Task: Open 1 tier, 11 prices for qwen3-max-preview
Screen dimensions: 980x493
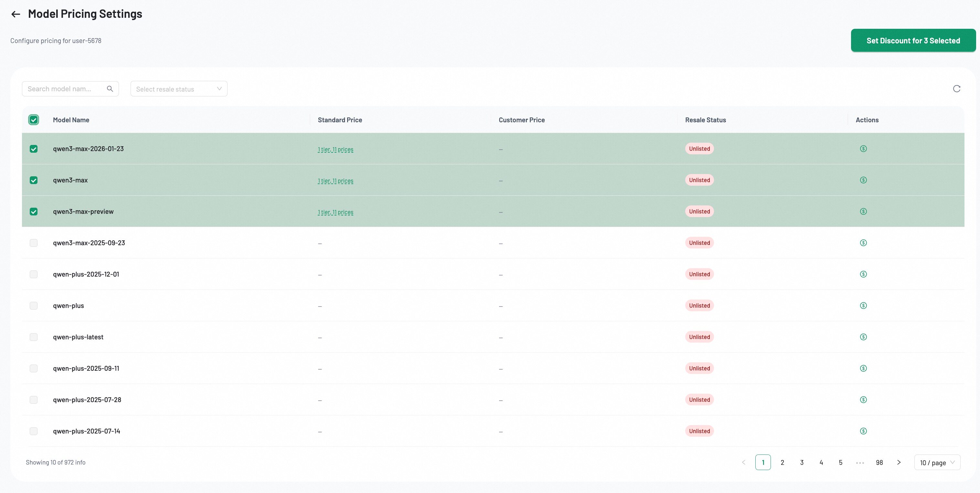Action: coord(336,213)
